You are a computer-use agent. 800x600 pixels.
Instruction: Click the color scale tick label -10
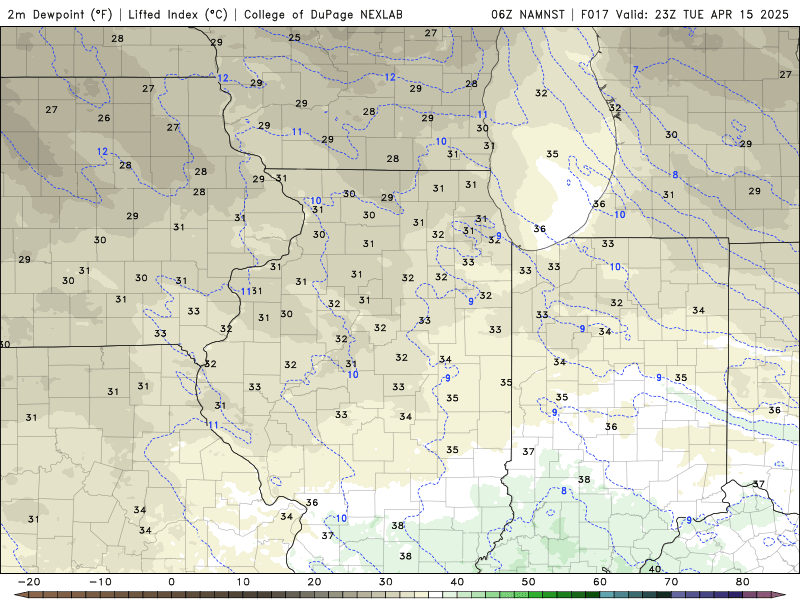[100, 582]
